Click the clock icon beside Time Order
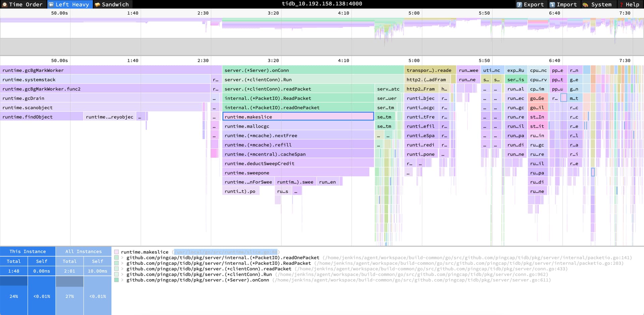 pos(5,4)
